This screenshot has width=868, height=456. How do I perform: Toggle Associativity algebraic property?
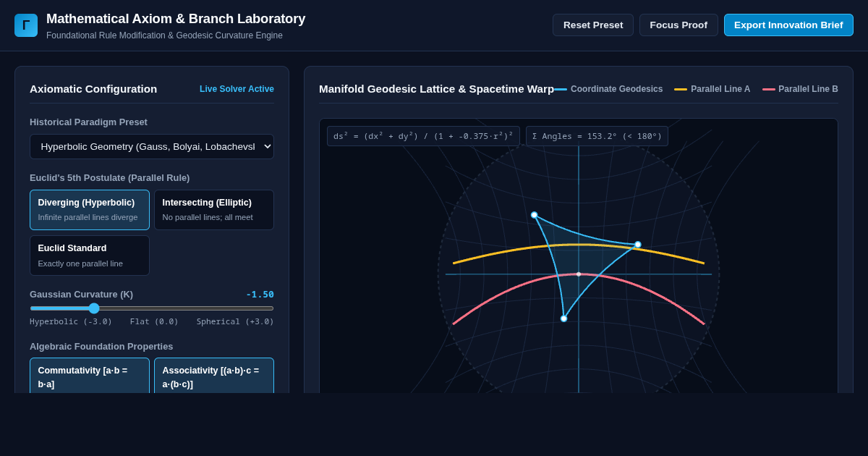(214, 376)
